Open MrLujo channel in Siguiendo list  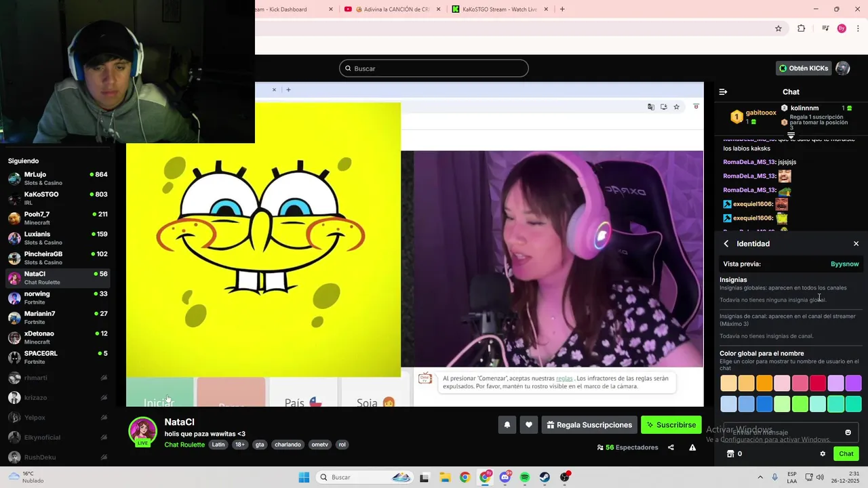tap(58, 178)
